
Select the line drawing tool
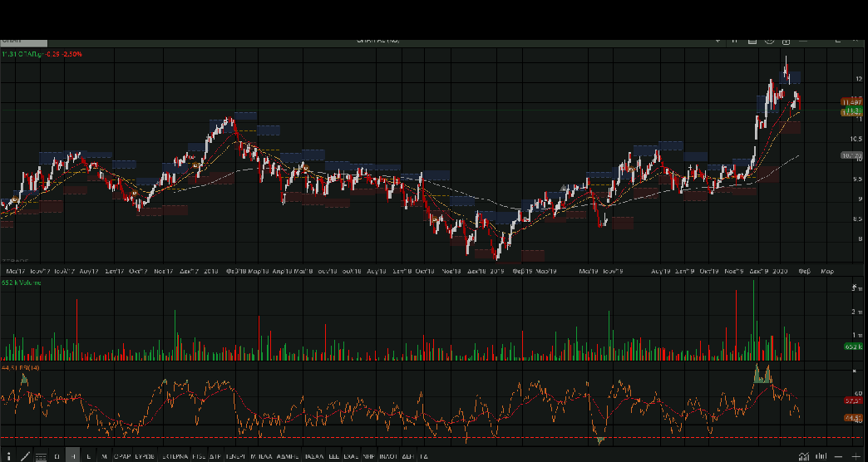[25, 456]
